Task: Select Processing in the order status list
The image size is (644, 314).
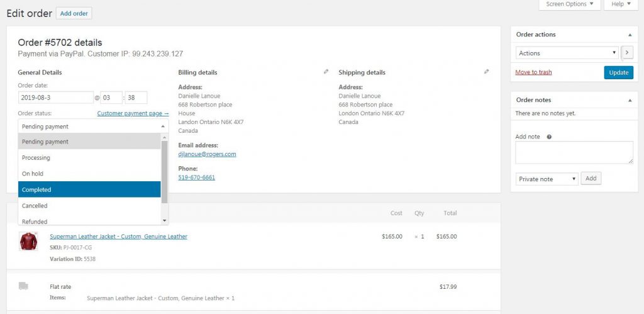Action: [89, 157]
